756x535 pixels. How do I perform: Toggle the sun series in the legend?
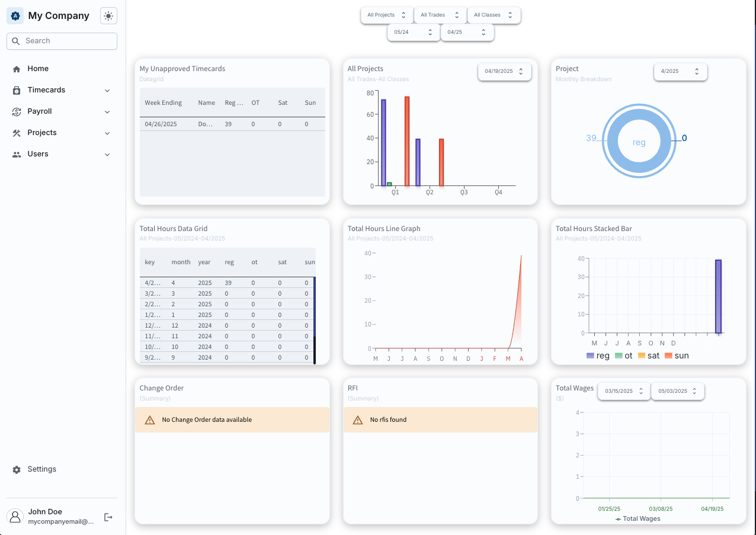(677, 355)
